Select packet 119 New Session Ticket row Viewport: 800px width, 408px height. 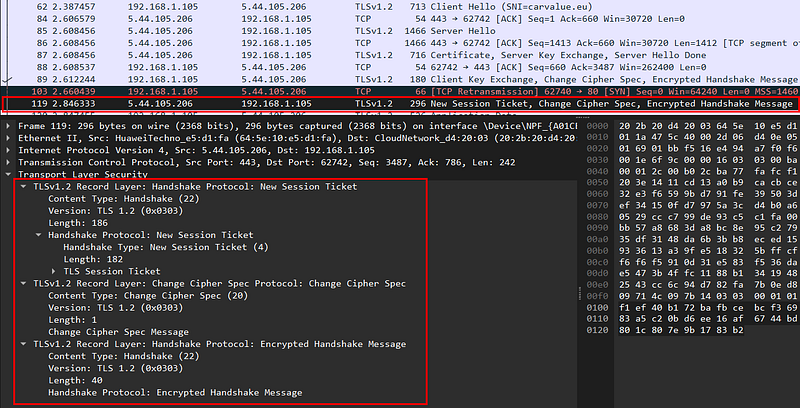pos(400,104)
